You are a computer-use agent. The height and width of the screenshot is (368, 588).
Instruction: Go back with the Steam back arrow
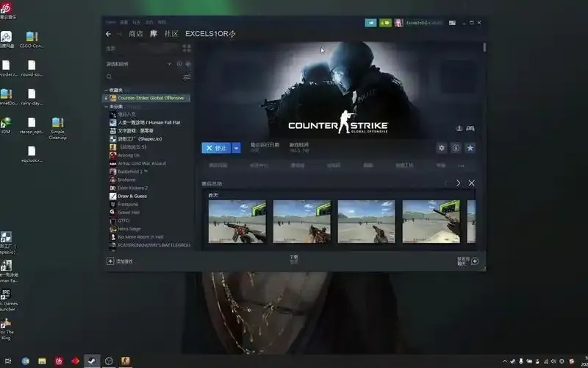(x=108, y=34)
